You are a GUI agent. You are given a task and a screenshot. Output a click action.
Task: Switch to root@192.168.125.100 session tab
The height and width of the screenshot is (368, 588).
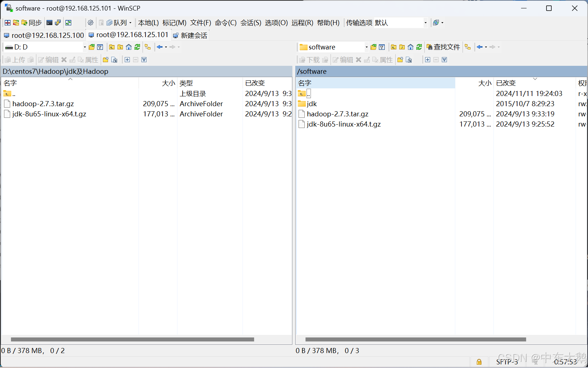coord(44,35)
